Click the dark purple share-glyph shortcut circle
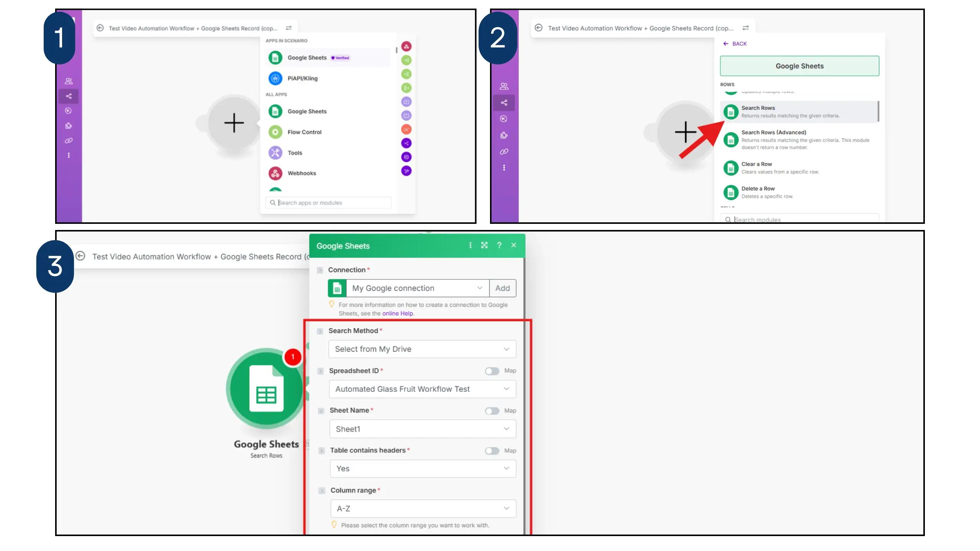The image size is (980, 551). pyautogui.click(x=406, y=143)
